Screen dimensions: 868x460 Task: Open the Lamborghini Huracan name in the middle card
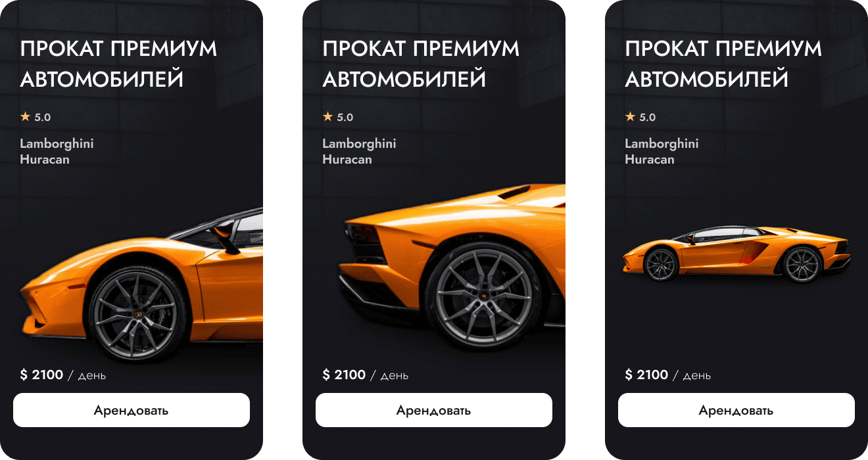(x=359, y=151)
